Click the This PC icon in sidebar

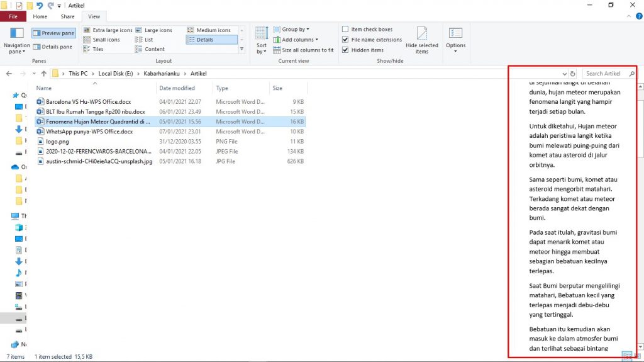pyautogui.click(x=15, y=215)
